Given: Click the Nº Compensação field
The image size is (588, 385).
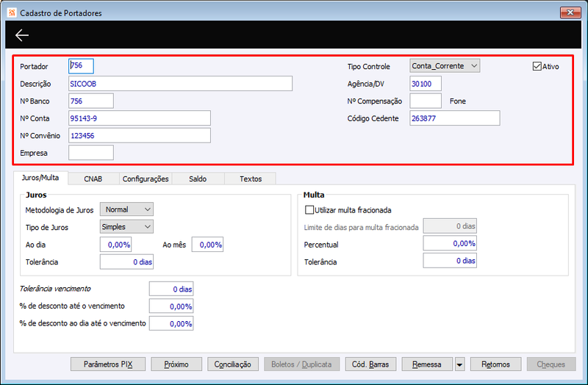Looking at the screenshot, I should pyautogui.click(x=426, y=101).
